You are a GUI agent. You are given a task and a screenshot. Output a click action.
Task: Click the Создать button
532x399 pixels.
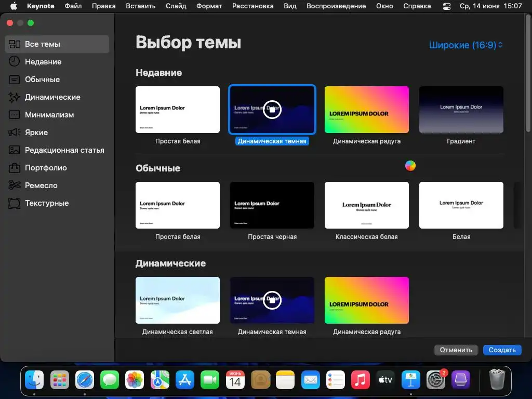502,350
